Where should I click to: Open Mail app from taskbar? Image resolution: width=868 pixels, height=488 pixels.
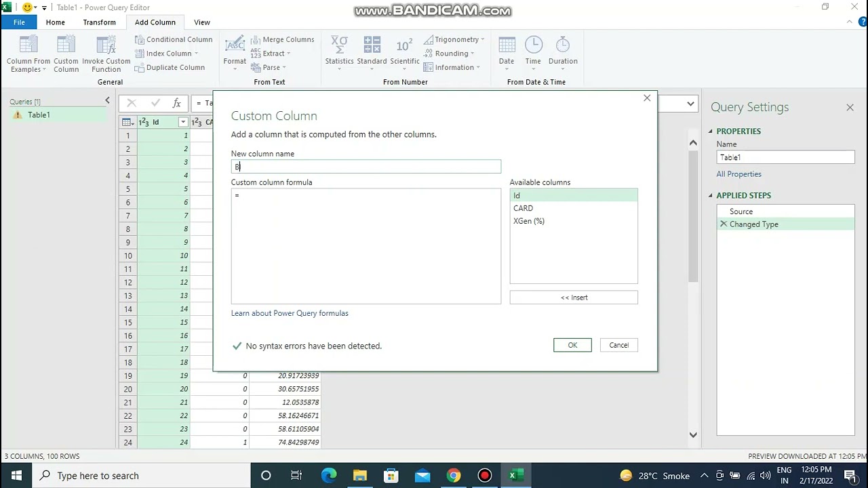(x=422, y=475)
